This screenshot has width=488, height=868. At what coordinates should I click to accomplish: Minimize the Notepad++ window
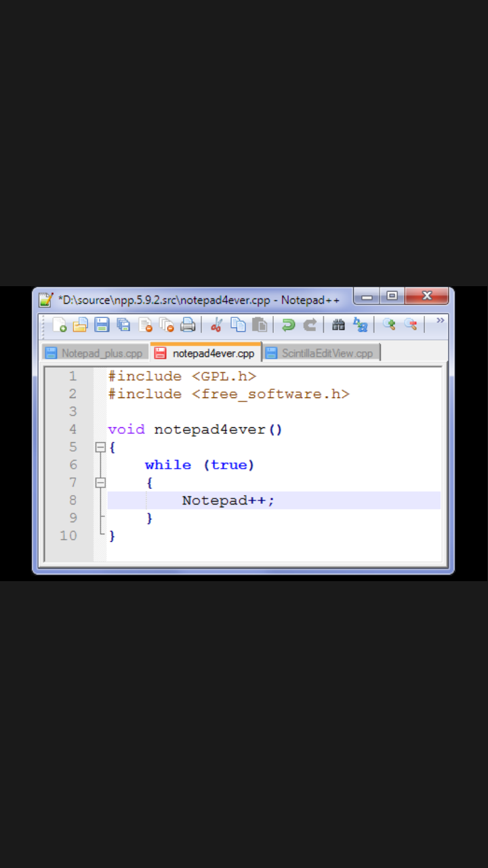[367, 296]
